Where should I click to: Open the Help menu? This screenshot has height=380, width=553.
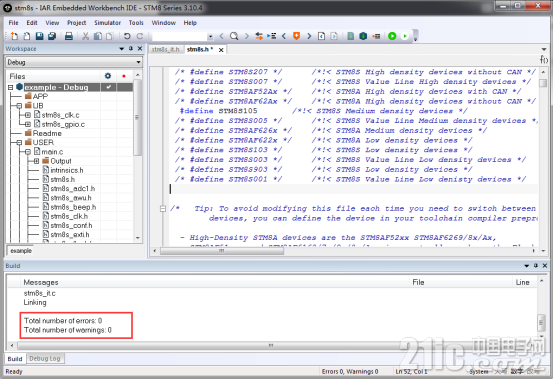tap(190, 23)
